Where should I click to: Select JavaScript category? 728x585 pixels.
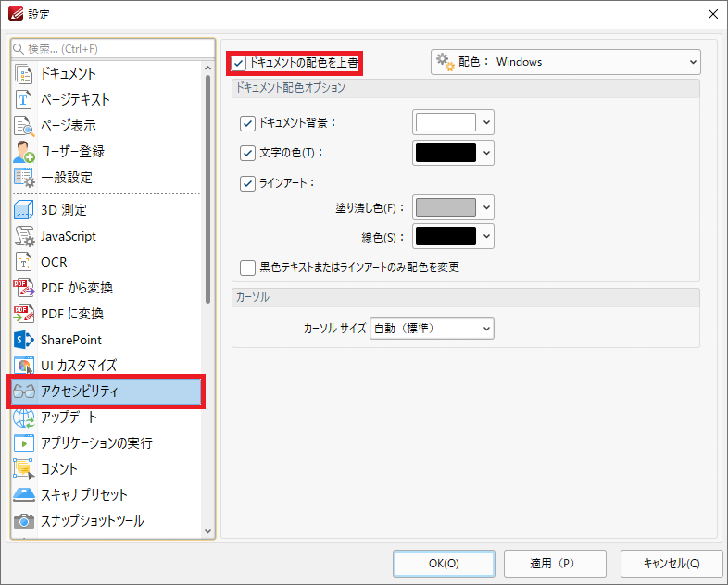coord(107,236)
